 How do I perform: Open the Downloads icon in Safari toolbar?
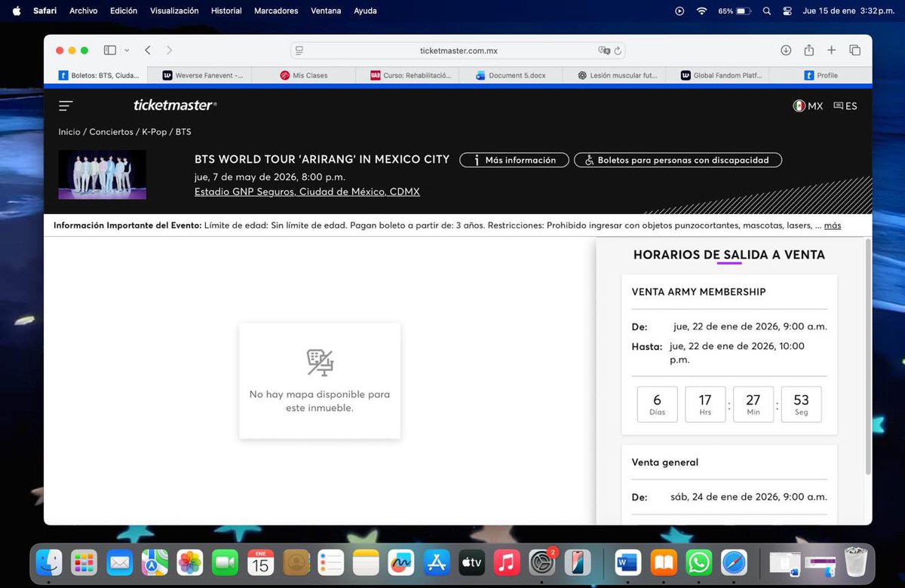point(786,50)
